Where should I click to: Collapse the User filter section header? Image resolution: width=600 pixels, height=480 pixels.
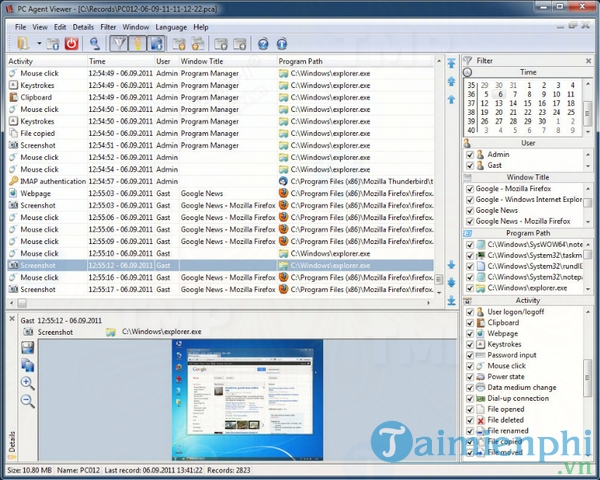[528, 143]
